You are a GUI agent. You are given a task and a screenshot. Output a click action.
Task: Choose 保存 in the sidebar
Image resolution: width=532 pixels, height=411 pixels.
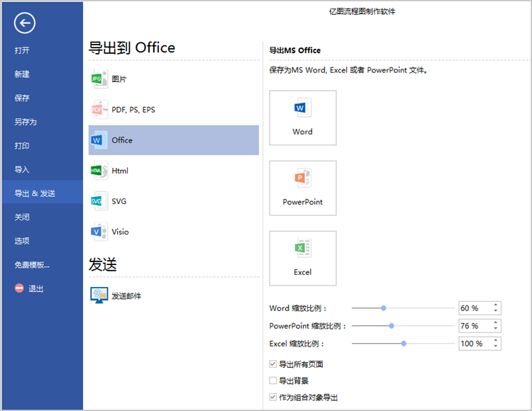[x=22, y=98]
